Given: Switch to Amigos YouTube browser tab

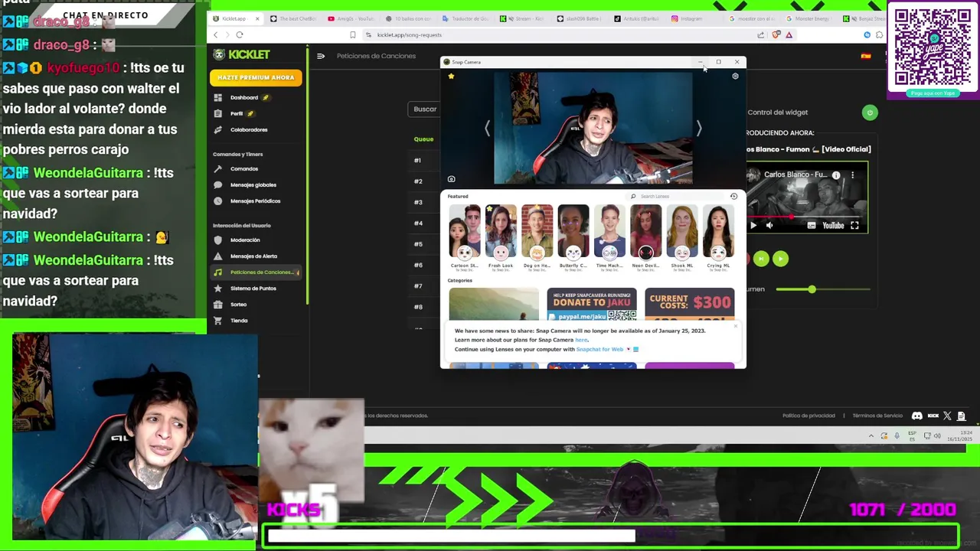Looking at the screenshot, I should pyautogui.click(x=349, y=18).
